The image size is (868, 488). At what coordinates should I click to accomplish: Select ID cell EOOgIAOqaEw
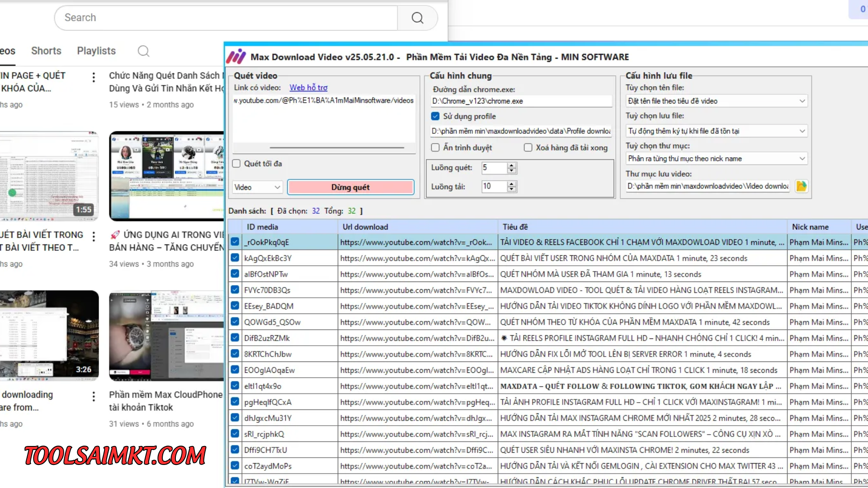pyautogui.click(x=289, y=370)
